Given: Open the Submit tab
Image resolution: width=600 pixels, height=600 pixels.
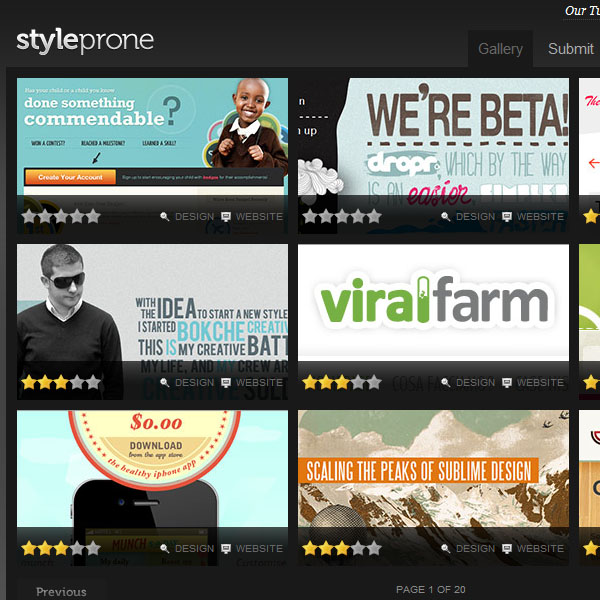Looking at the screenshot, I should (x=571, y=49).
